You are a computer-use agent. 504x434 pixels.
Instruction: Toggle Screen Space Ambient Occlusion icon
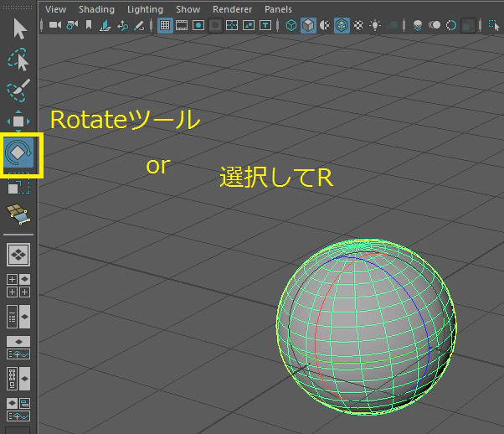tap(418, 25)
